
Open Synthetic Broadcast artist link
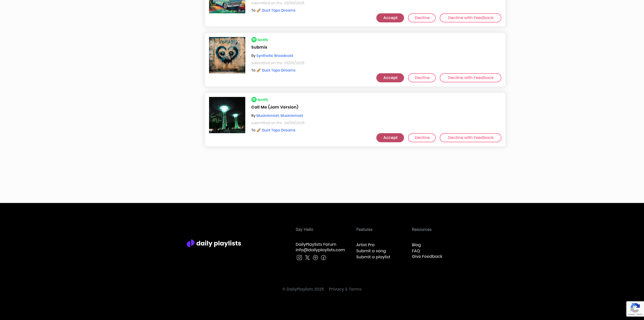(274, 56)
